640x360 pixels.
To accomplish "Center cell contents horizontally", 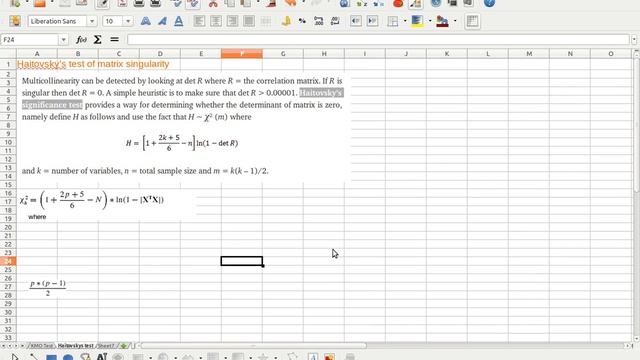I will 216,21.
